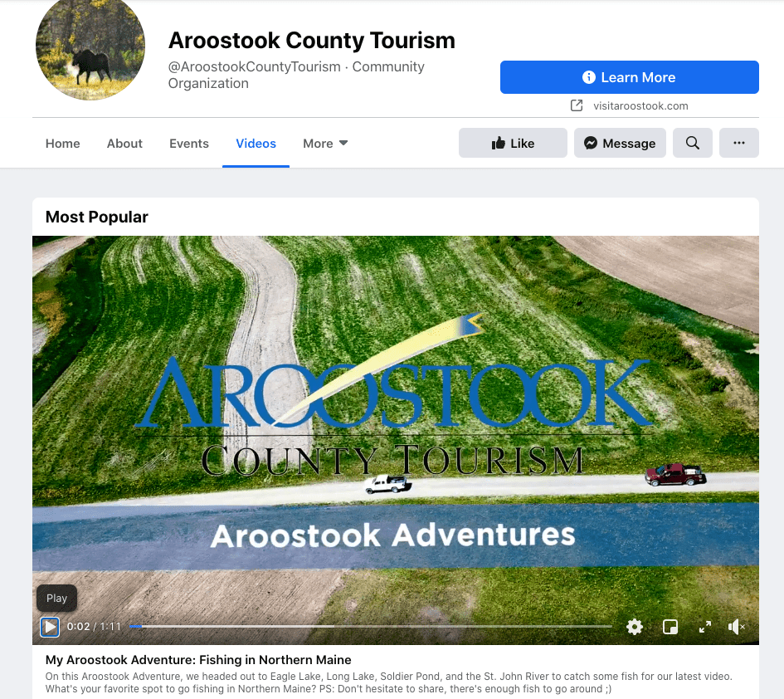
Task: Expand the More dropdown menu
Action: click(325, 144)
